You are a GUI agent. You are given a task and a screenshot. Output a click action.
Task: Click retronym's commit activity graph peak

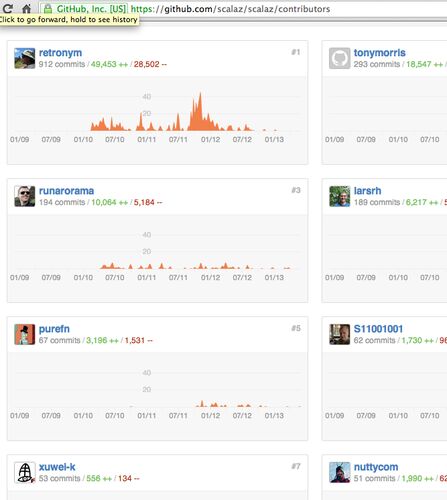pos(200,110)
